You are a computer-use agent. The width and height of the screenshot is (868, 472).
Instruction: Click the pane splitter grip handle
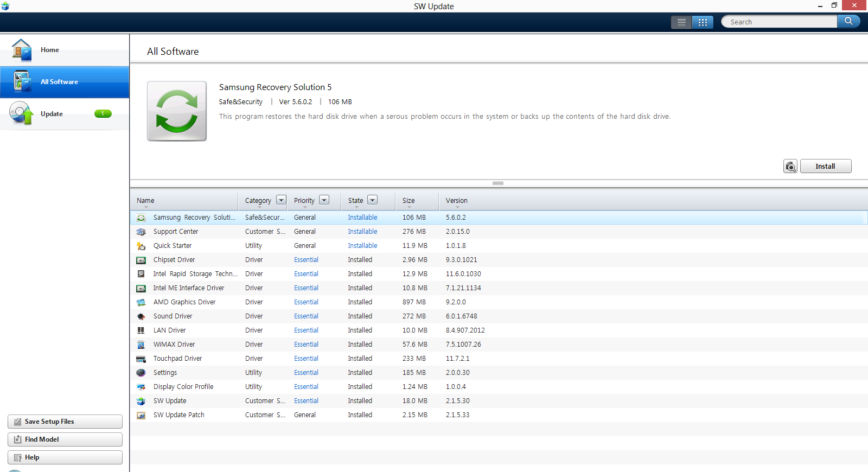pyautogui.click(x=498, y=183)
